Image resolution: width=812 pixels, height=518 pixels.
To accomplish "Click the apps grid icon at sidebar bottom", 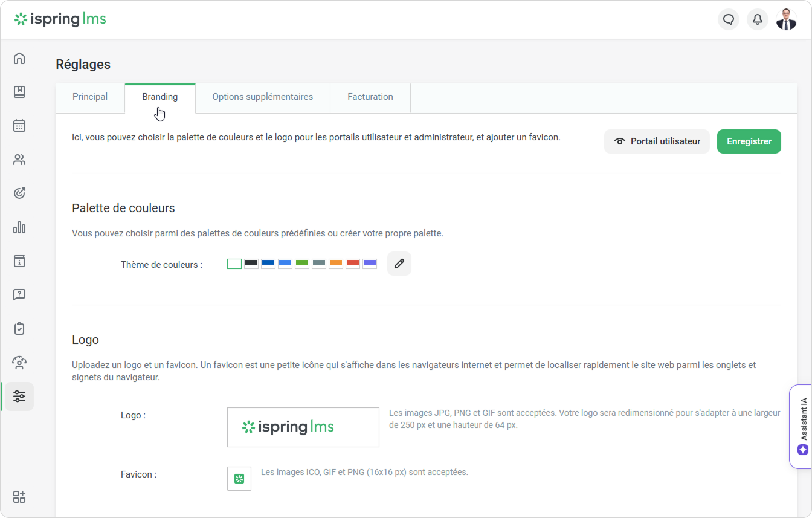I will pos(19,497).
